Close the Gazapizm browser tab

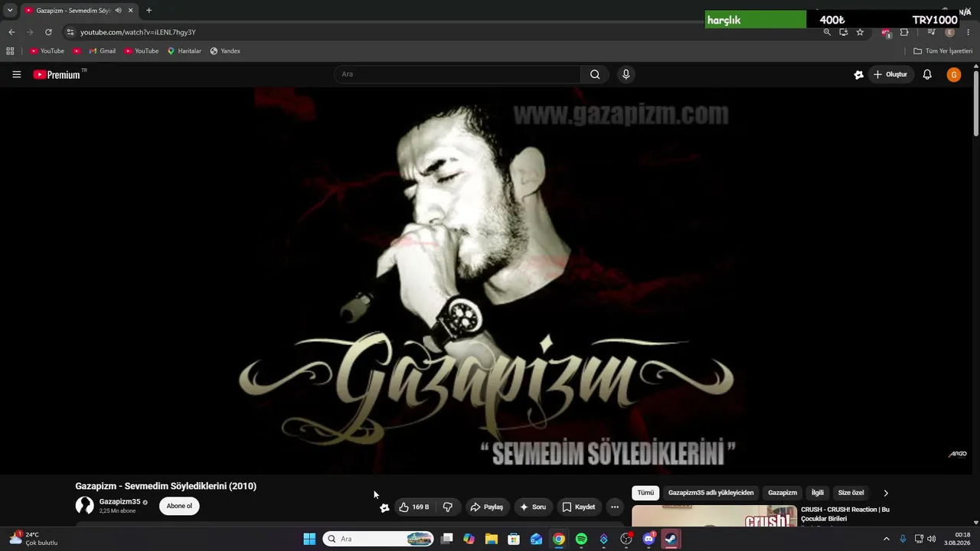tap(130, 11)
